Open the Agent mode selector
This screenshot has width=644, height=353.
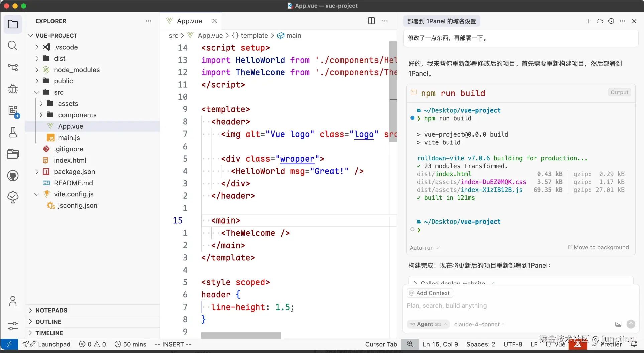click(428, 324)
